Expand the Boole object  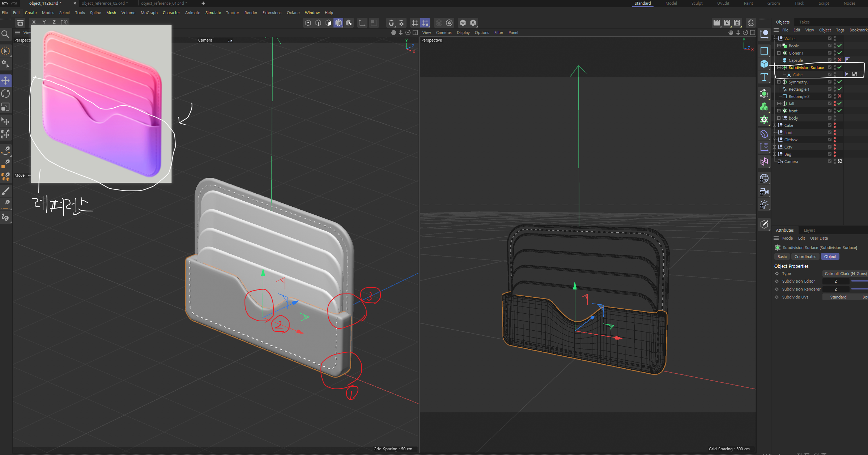(779, 46)
